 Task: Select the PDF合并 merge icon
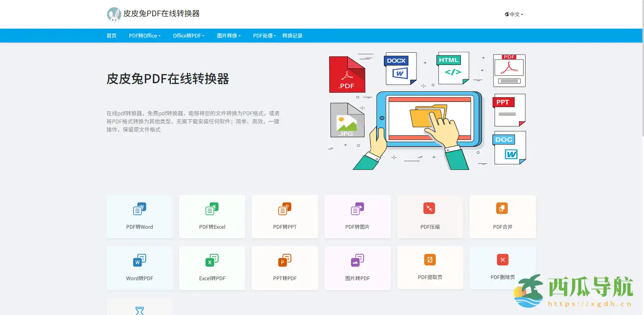502,208
